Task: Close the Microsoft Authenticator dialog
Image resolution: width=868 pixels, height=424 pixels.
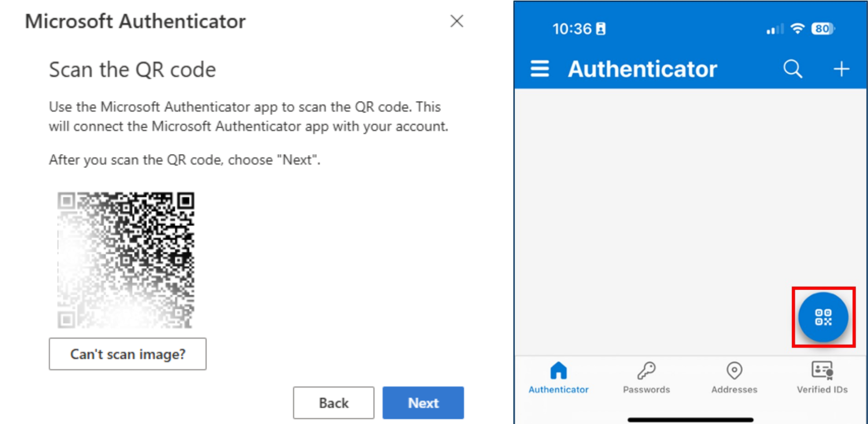Action: click(456, 21)
